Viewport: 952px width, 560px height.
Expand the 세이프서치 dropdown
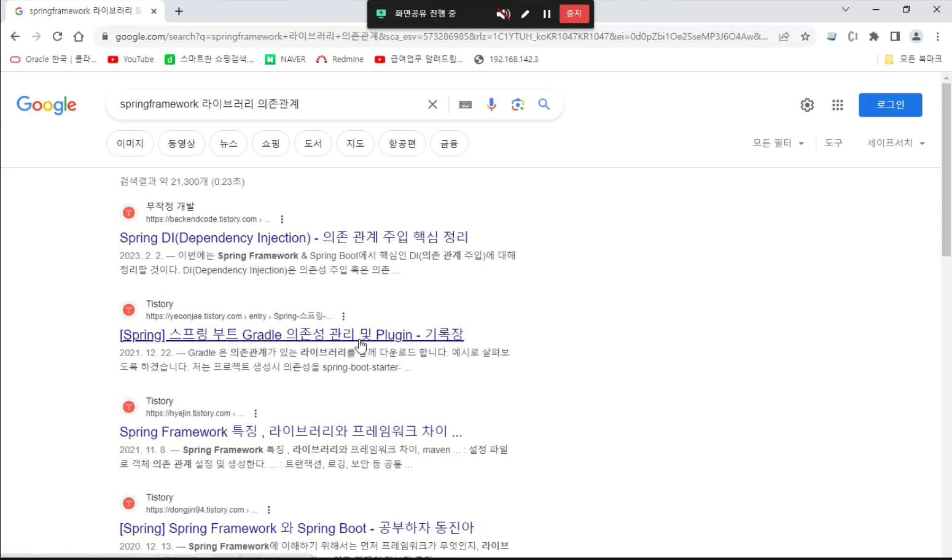tap(896, 143)
